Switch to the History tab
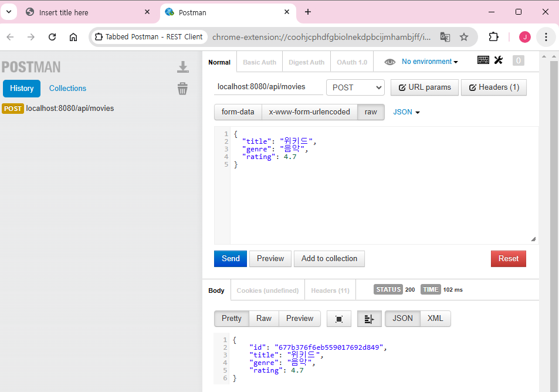 pos(22,89)
